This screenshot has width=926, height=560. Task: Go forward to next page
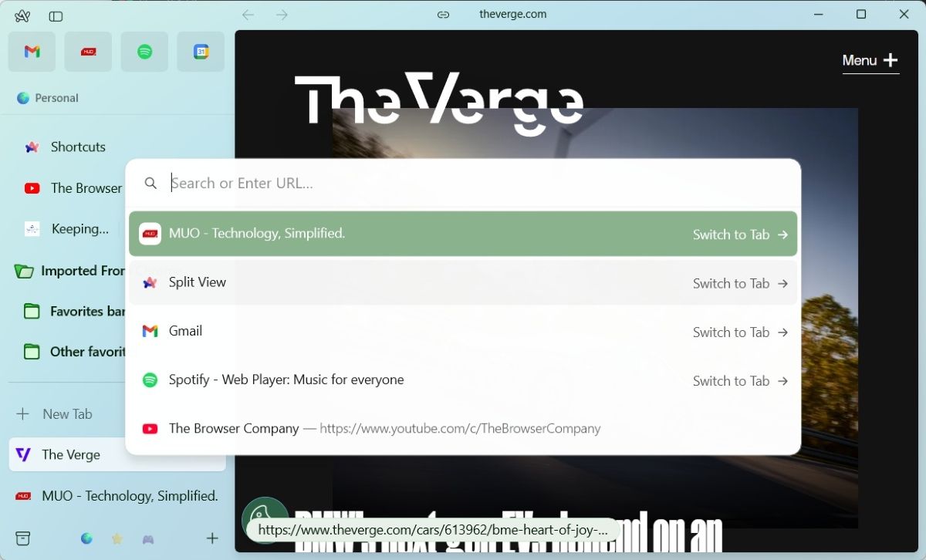282,15
